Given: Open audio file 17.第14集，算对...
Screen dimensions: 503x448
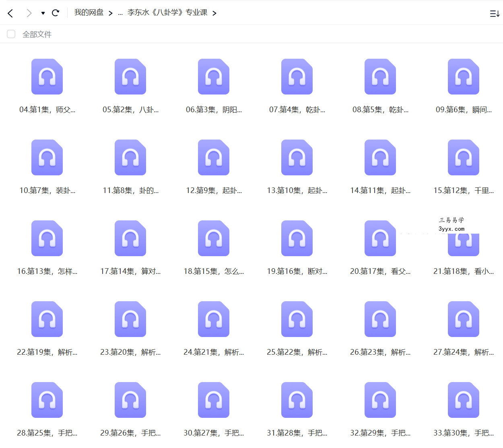Looking at the screenshot, I should tap(130, 238).
